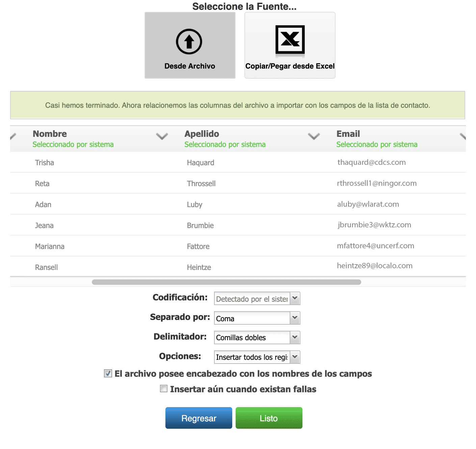476x449 pixels.
Task: Open the Codificación dropdown
Action: (257, 299)
